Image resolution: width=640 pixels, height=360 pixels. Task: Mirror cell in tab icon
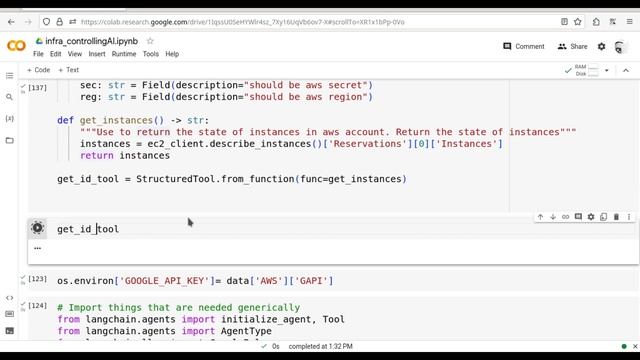[603, 217]
